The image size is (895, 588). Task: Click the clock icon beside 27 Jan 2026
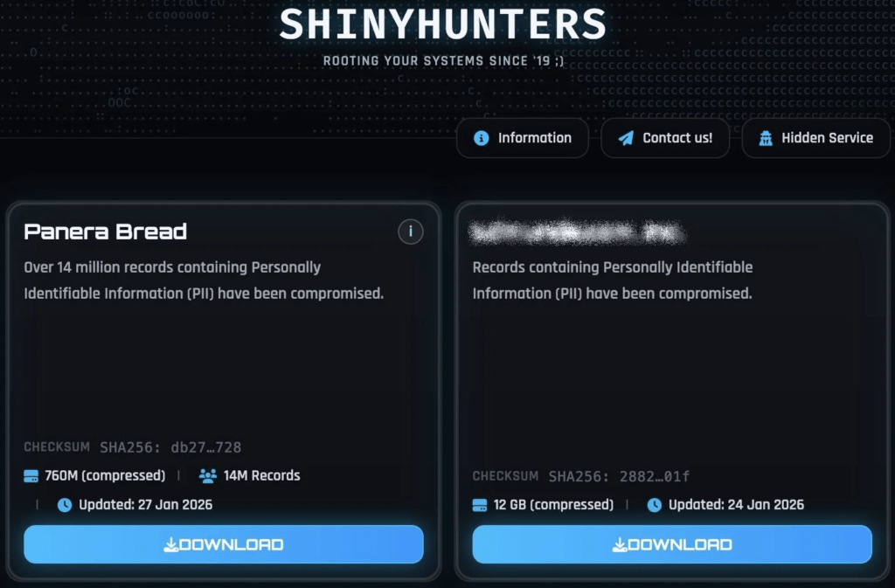[x=65, y=505]
